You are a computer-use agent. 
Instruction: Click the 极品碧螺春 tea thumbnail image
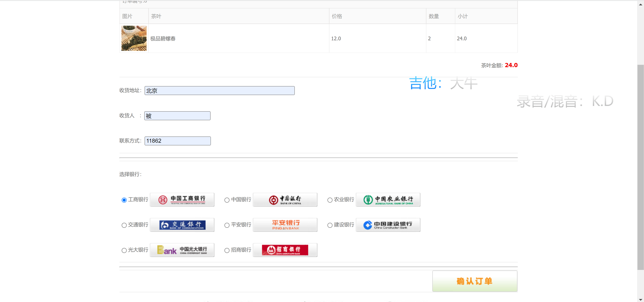(134, 38)
